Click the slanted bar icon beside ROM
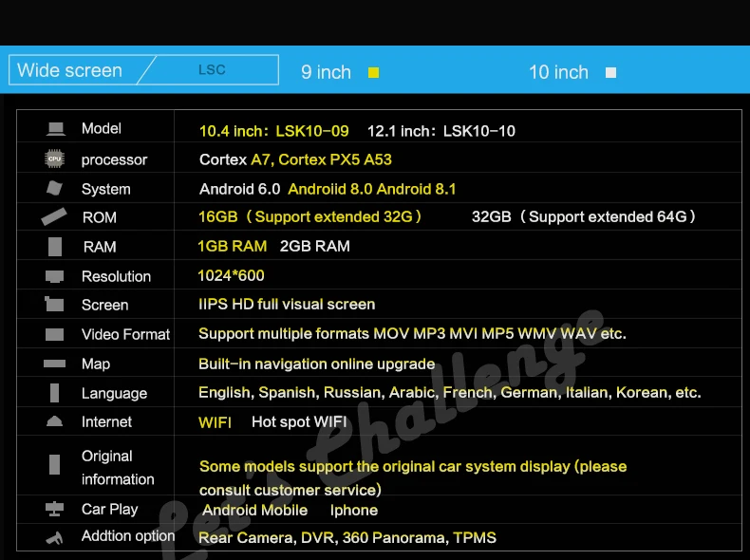This screenshot has height=560, width=750. tap(54, 216)
